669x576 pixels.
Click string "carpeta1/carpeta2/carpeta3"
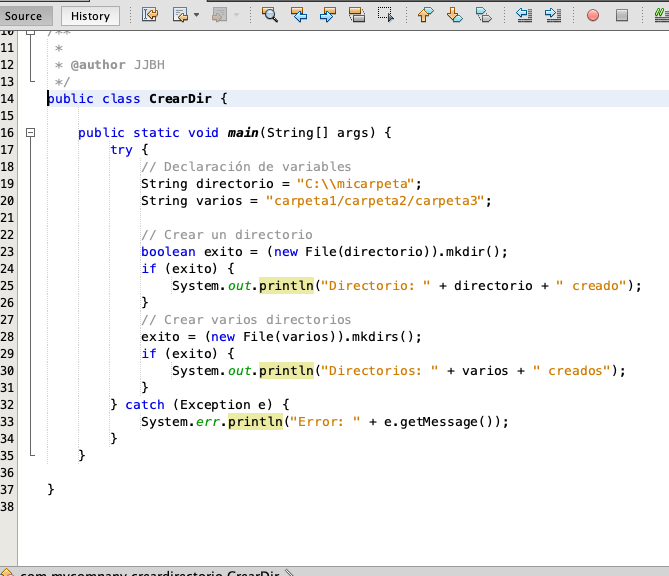tap(375, 201)
